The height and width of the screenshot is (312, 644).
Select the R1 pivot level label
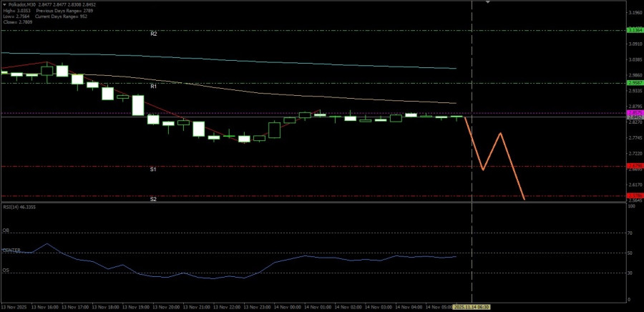pyautogui.click(x=153, y=87)
